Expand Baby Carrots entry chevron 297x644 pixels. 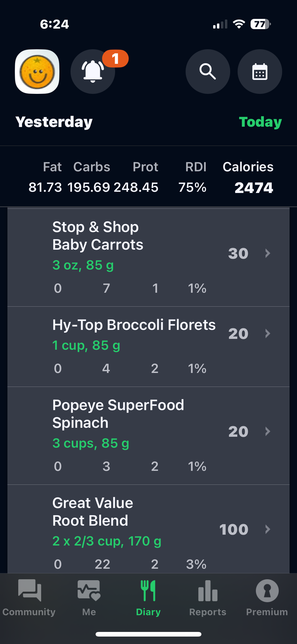coord(268,253)
